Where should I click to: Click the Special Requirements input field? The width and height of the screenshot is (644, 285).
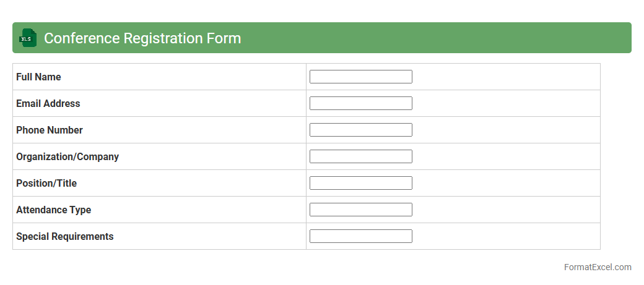[x=360, y=236]
